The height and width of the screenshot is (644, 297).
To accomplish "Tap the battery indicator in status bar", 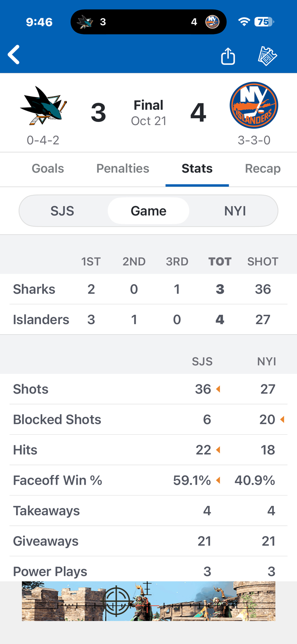I will tap(264, 22).
